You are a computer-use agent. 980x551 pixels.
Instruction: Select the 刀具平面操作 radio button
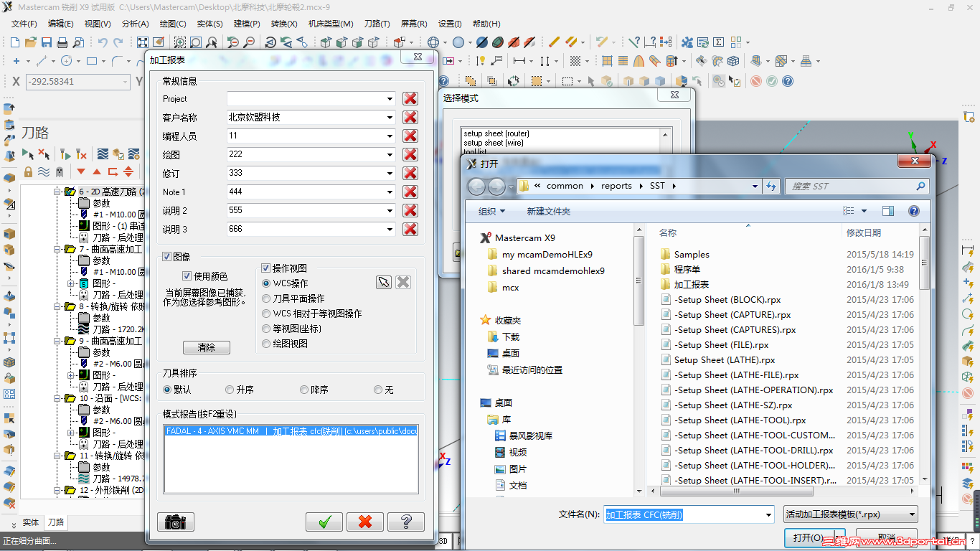[x=267, y=298]
